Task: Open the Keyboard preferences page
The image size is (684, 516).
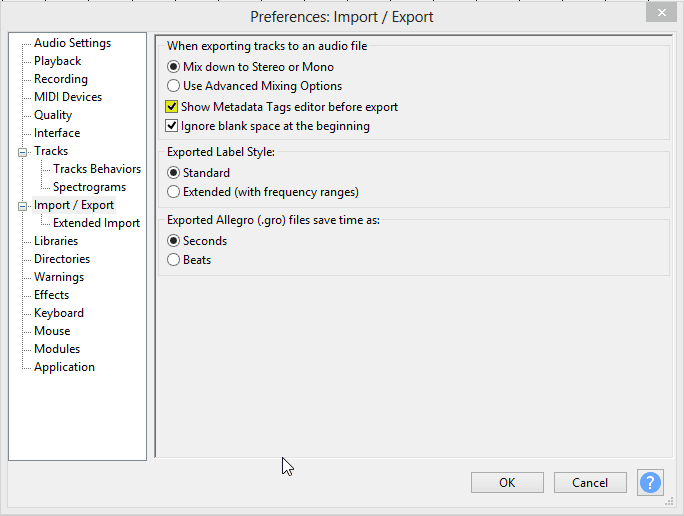Action: pyautogui.click(x=59, y=313)
